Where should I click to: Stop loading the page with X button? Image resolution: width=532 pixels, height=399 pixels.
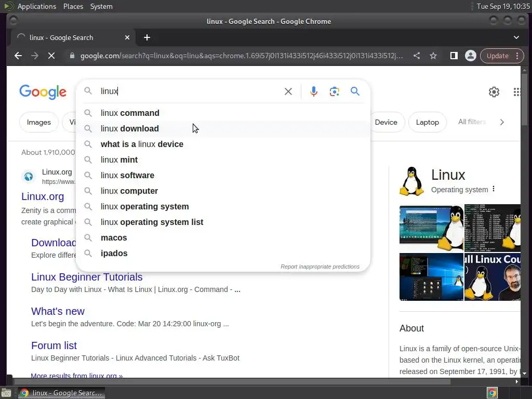(51, 56)
